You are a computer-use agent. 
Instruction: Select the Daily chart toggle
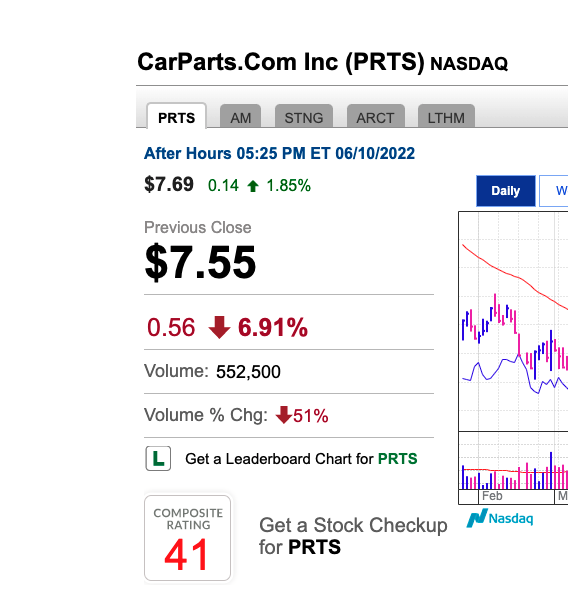tap(506, 191)
